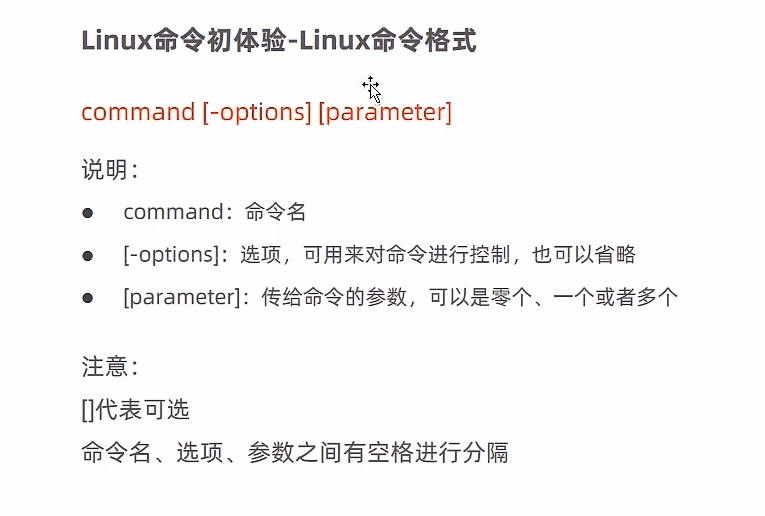Click the '[]代表可选' line
This screenshot has height=516, width=765.
coord(135,410)
